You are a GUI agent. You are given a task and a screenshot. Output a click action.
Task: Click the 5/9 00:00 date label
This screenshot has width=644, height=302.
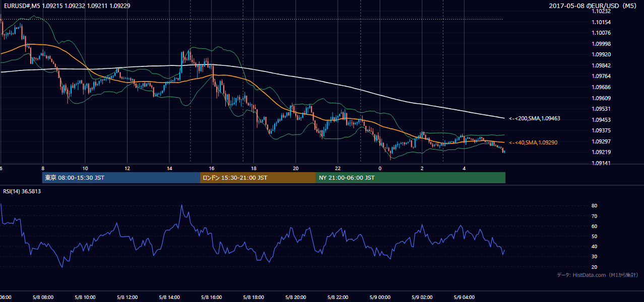pos(379,297)
